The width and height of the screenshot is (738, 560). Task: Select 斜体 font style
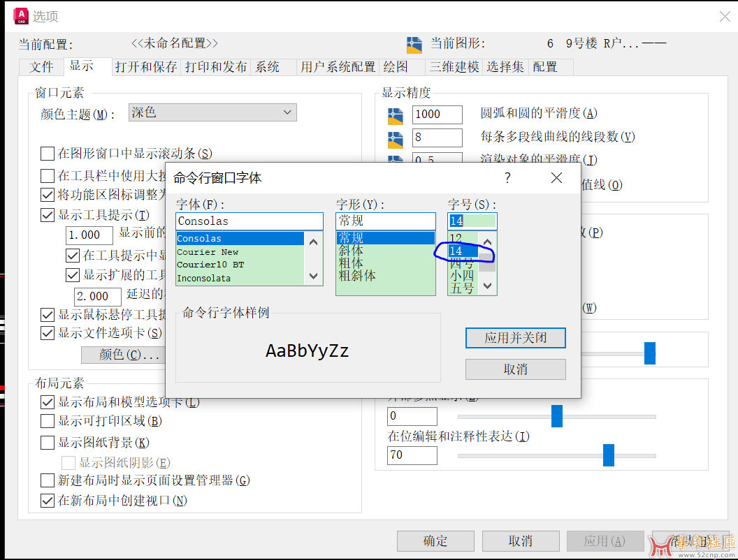386,251
